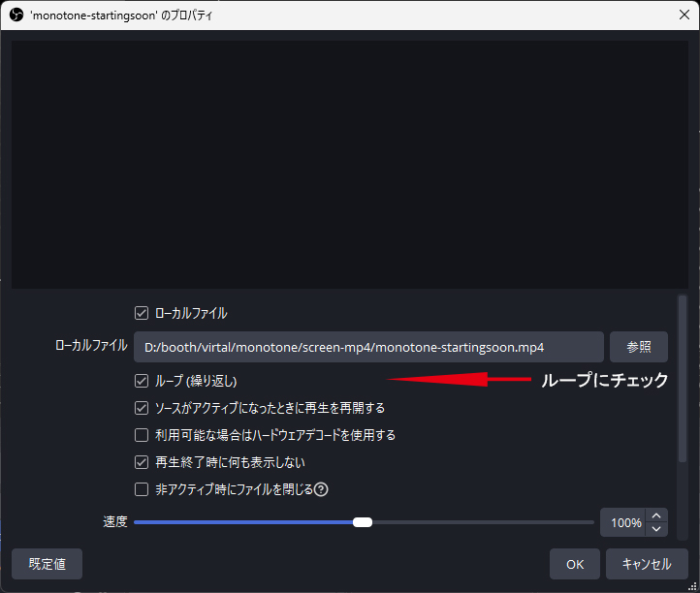Uncheck the ループ (繰り返し) checkbox
This screenshot has width=700, height=593.
(142, 381)
